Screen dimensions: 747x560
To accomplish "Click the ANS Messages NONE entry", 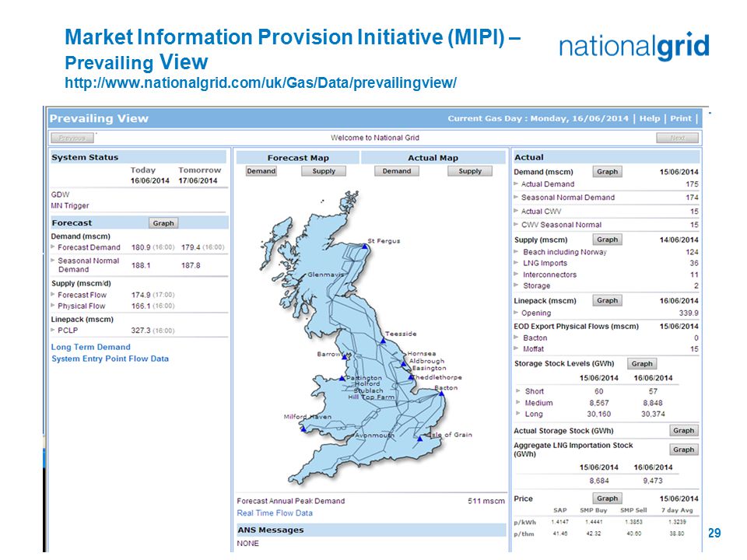I will tap(247, 544).
